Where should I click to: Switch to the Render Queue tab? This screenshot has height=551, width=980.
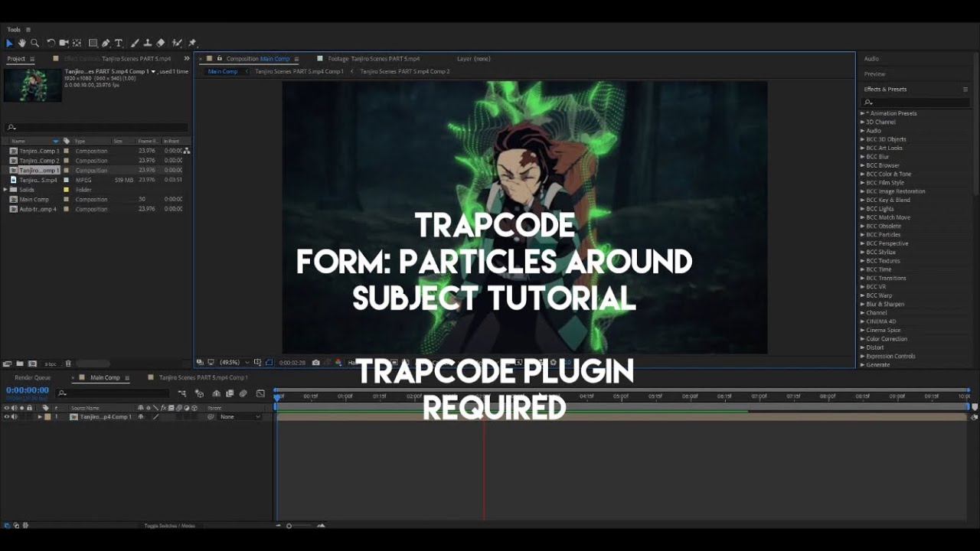[33, 378]
